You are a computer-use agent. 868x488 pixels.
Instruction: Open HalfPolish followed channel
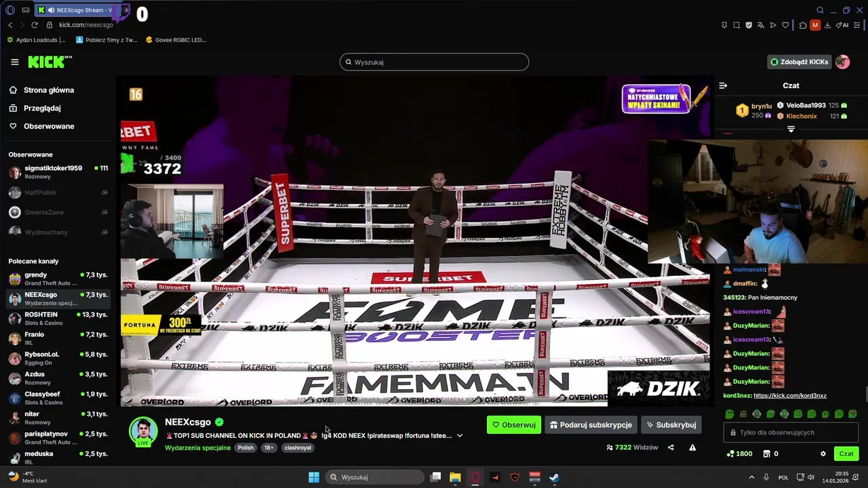point(58,192)
